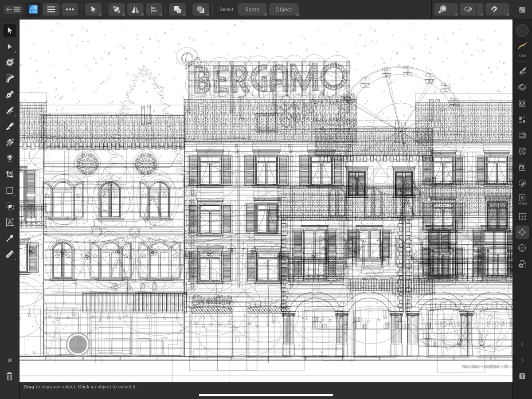Select the Node tool

tap(9, 47)
